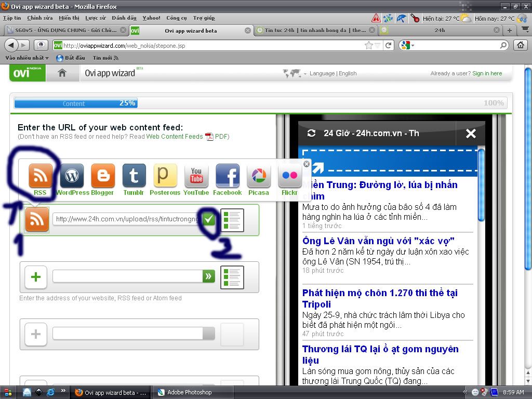The height and width of the screenshot is (399, 532).
Task: Pick the Blogger content source icon
Action: pos(103,176)
